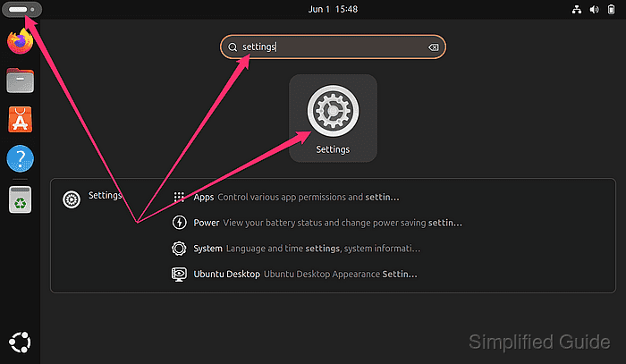Viewport: 626px width, 364px height.
Task: Click the Activities workspace indicator pill
Action: (21, 9)
